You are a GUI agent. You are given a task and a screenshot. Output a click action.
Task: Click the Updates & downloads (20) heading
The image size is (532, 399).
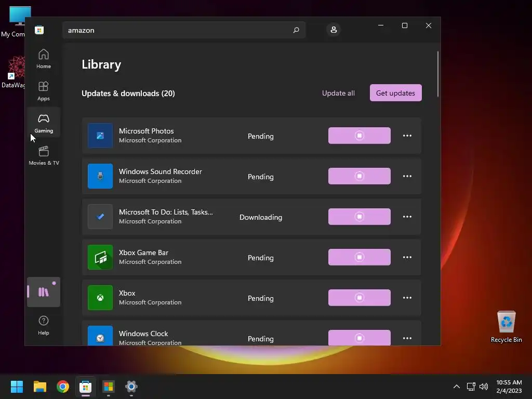pyautogui.click(x=128, y=94)
